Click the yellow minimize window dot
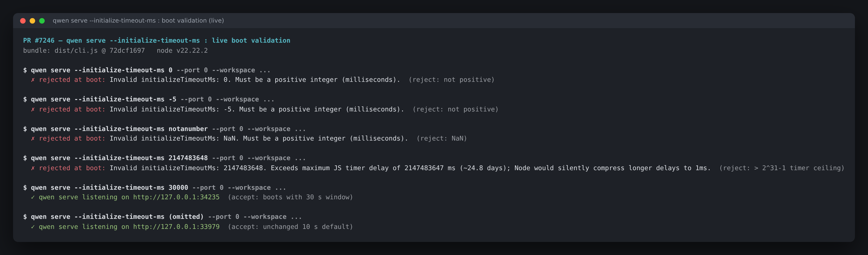This screenshot has height=255, width=868. (x=32, y=21)
